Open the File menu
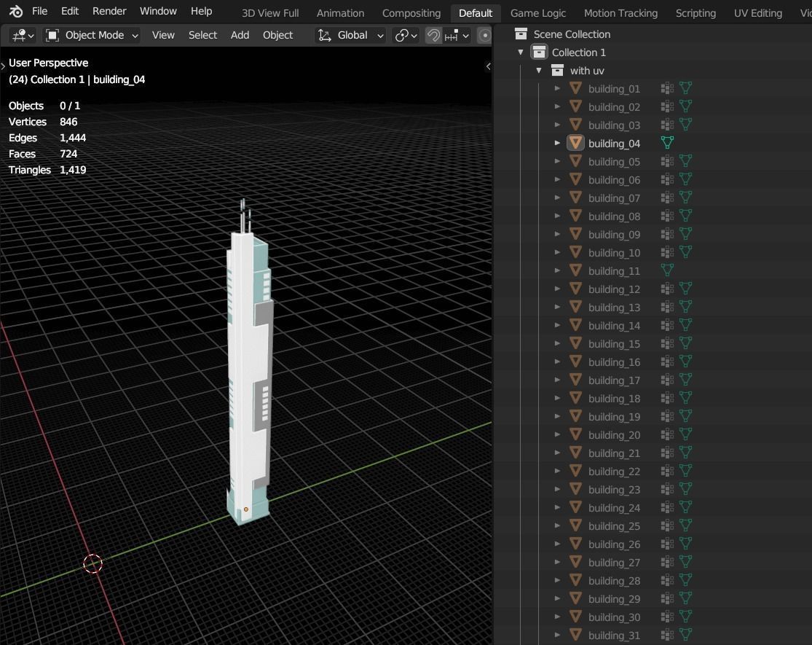Image resolution: width=812 pixels, height=645 pixels. 39,11
